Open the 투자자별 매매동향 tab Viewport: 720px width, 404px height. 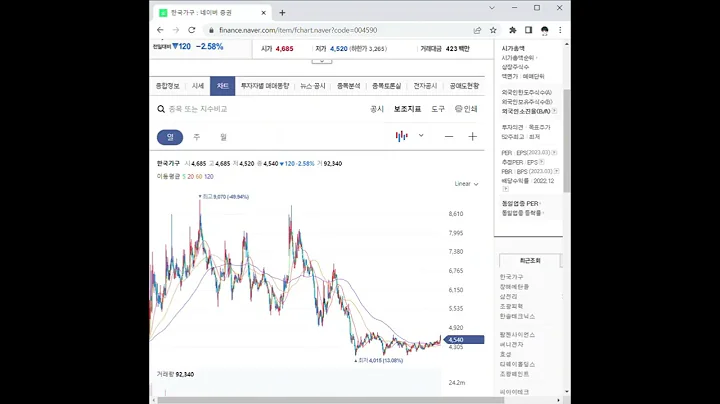265,86
